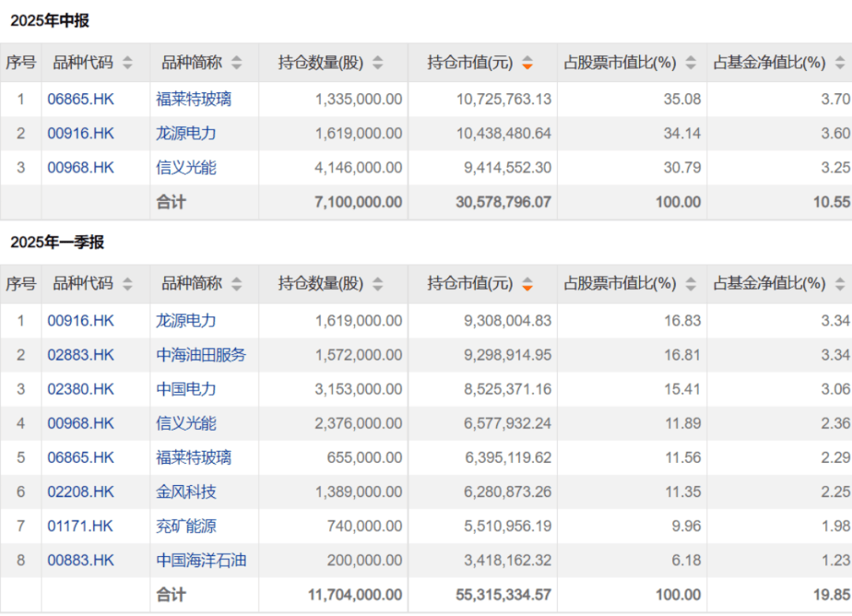Sort first-quarter by 占基金净值比 column
852x616 pixels.
[x=839, y=283]
